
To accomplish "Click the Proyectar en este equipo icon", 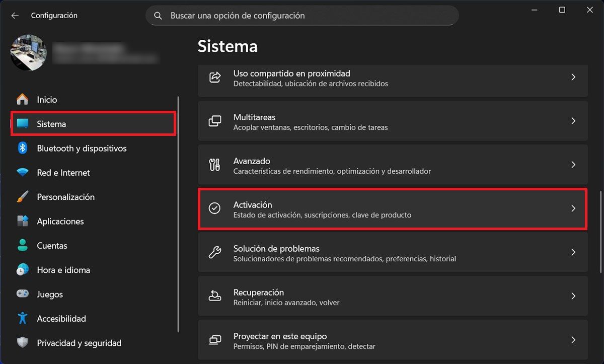I will pyautogui.click(x=215, y=340).
